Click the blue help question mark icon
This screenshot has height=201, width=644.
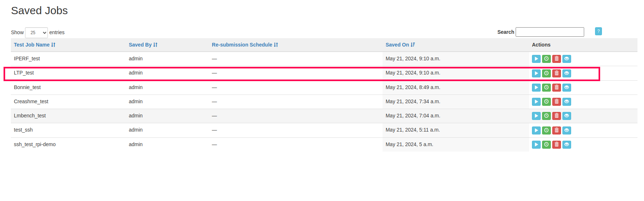tap(598, 31)
